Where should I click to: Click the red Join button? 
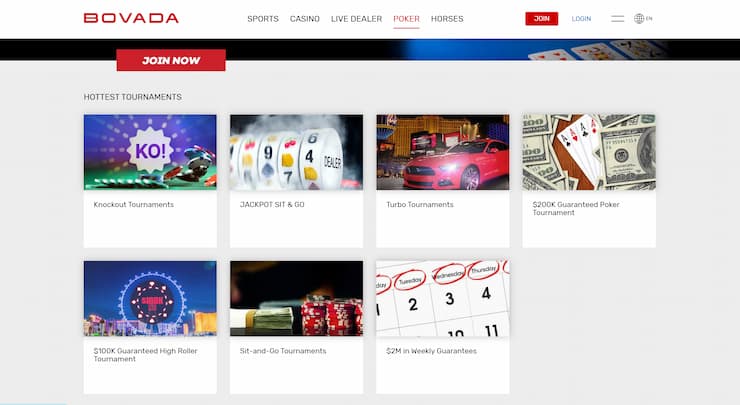(542, 18)
